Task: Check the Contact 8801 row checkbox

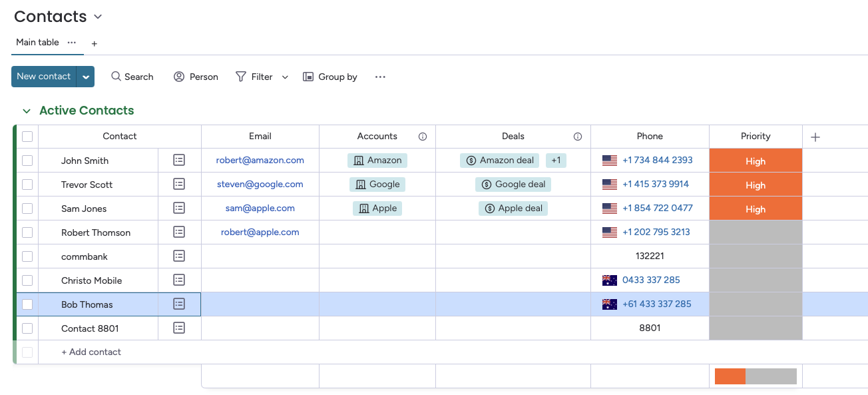Action: [x=27, y=328]
